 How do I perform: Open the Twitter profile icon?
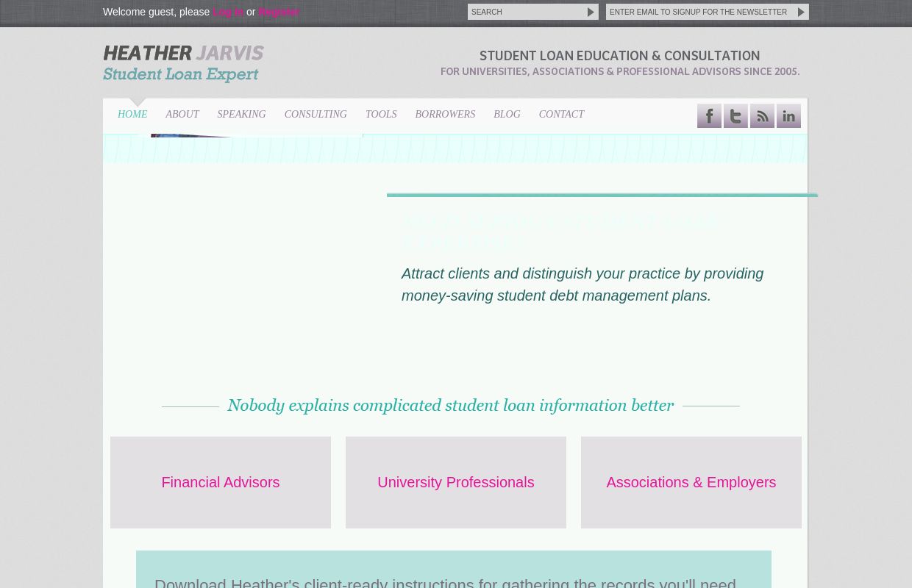735,116
